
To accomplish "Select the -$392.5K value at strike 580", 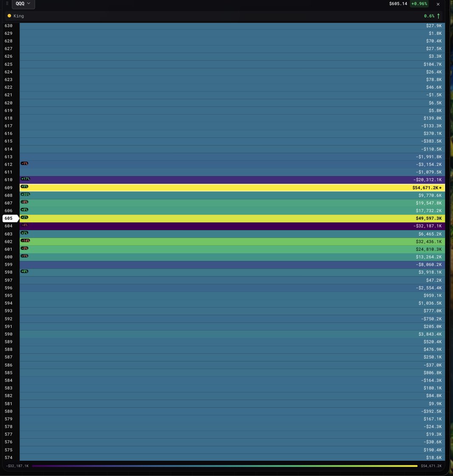I will [431, 412].
